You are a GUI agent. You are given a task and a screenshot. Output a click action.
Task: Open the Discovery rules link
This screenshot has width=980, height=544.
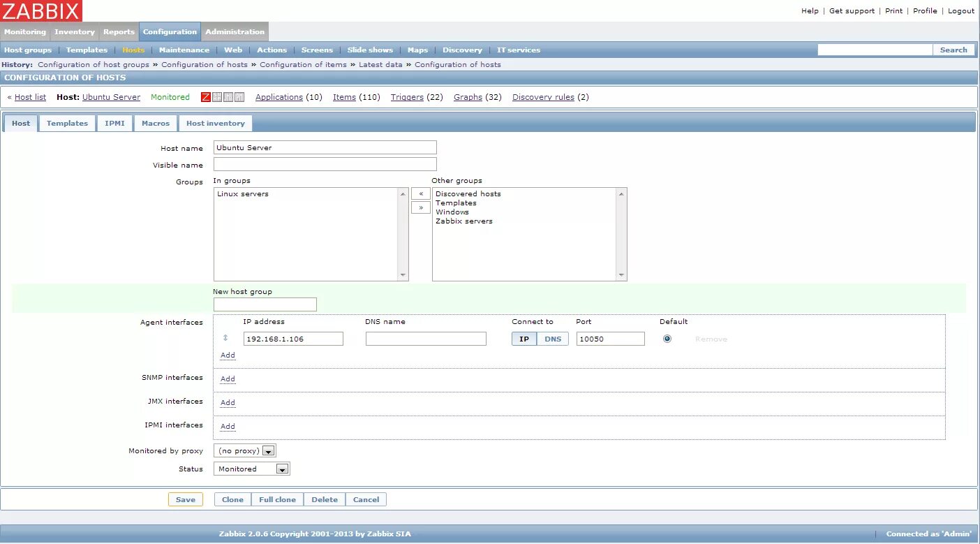[x=543, y=97]
